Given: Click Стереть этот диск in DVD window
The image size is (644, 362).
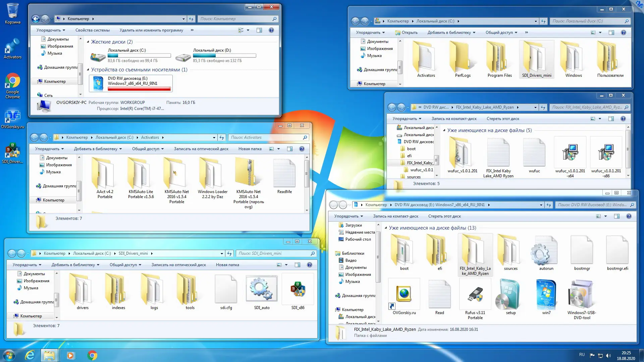Looking at the screenshot, I should pos(444,216).
